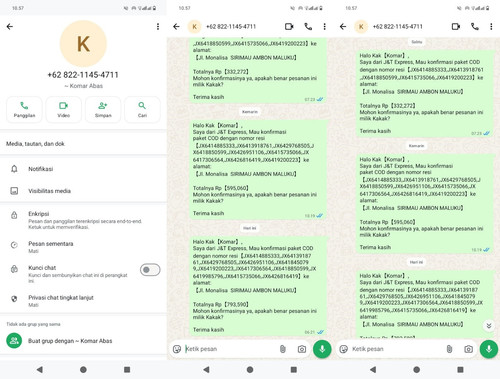Go back from the middle chat screen
500x379 pixels.
pos(176,27)
